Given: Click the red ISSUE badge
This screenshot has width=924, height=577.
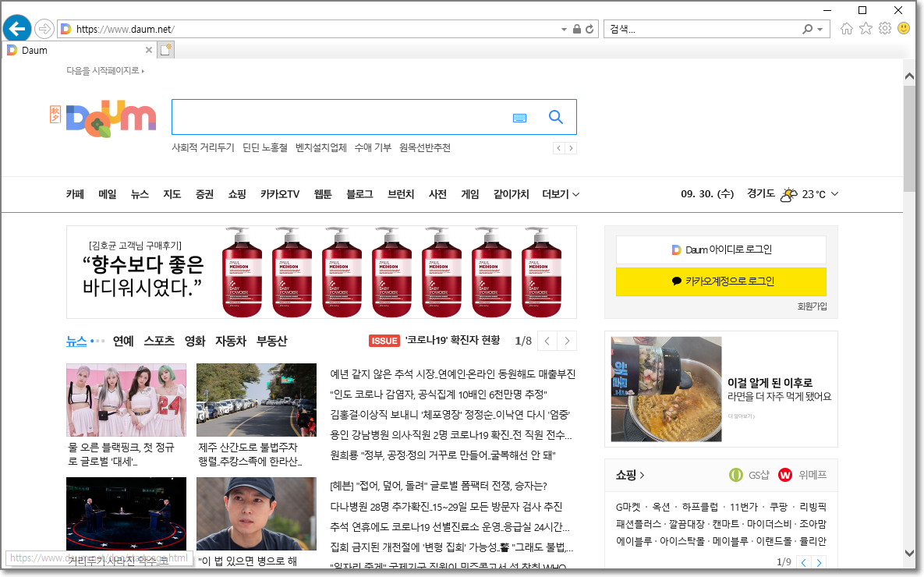Looking at the screenshot, I should point(384,341).
